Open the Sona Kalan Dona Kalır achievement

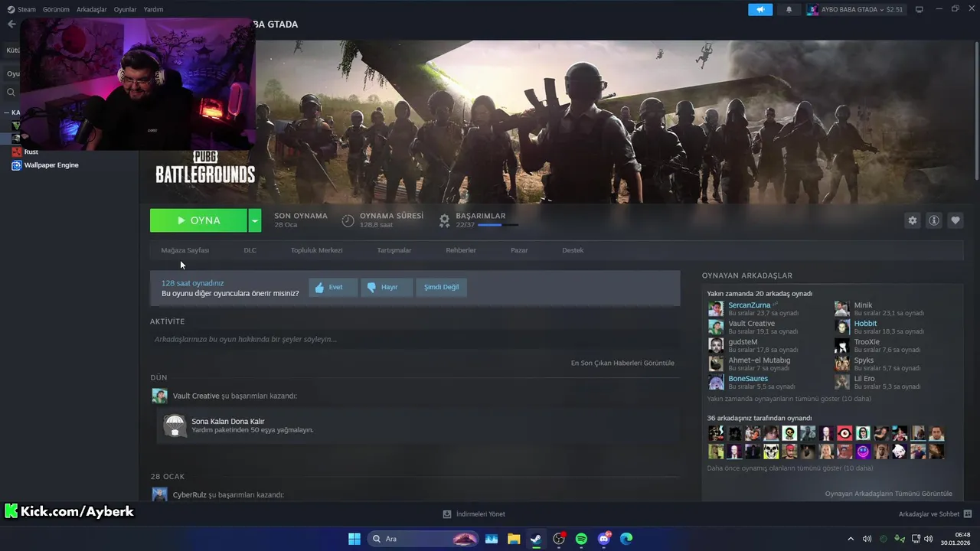[x=228, y=422]
